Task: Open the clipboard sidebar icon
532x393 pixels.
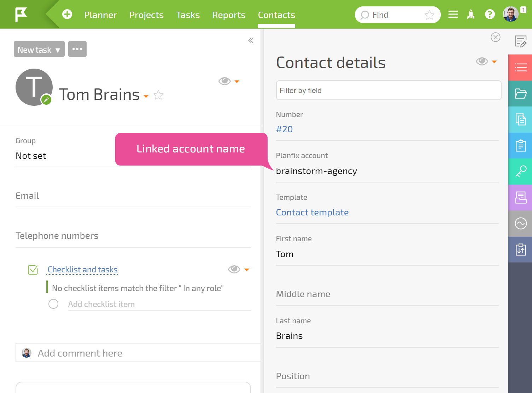Action: [x=520, y=145]
